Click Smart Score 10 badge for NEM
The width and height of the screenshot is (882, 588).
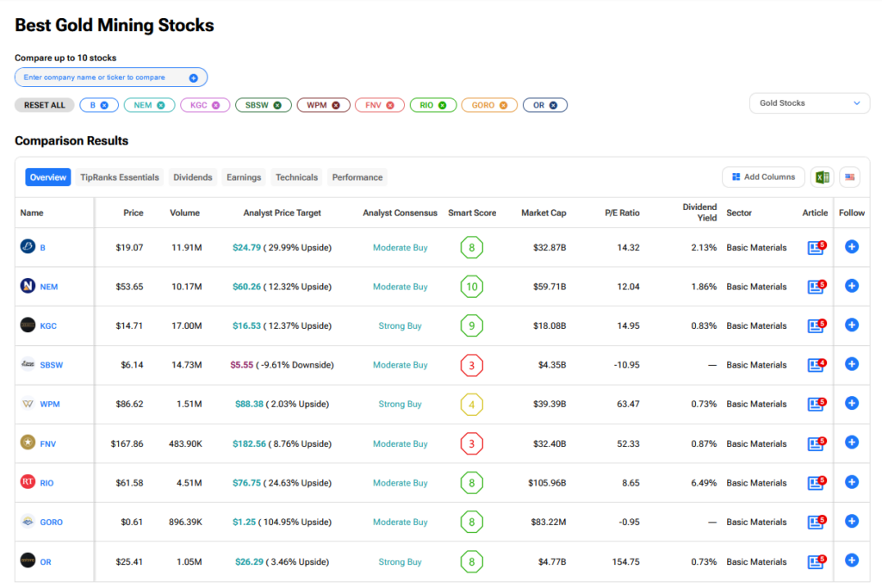[x=472, y=287]
